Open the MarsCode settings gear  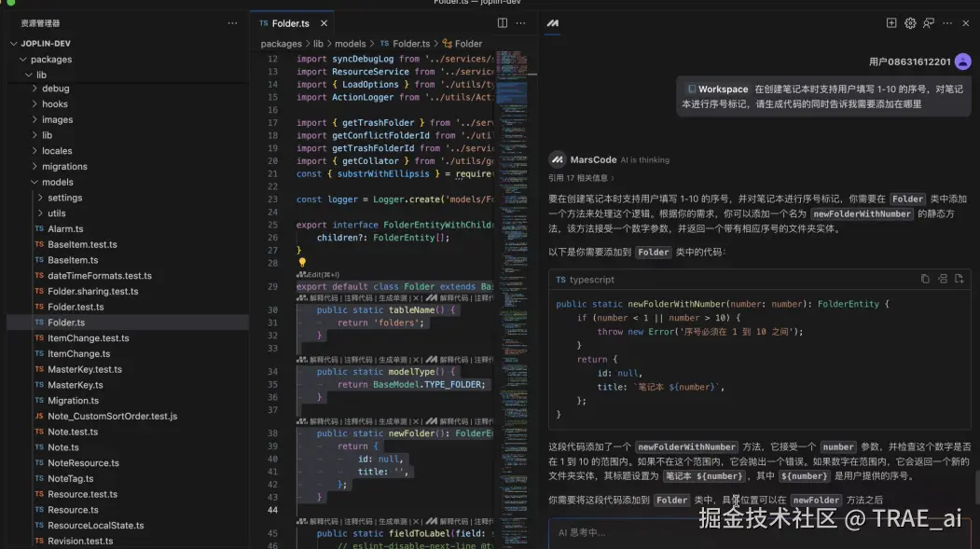[x=908, y=22]
